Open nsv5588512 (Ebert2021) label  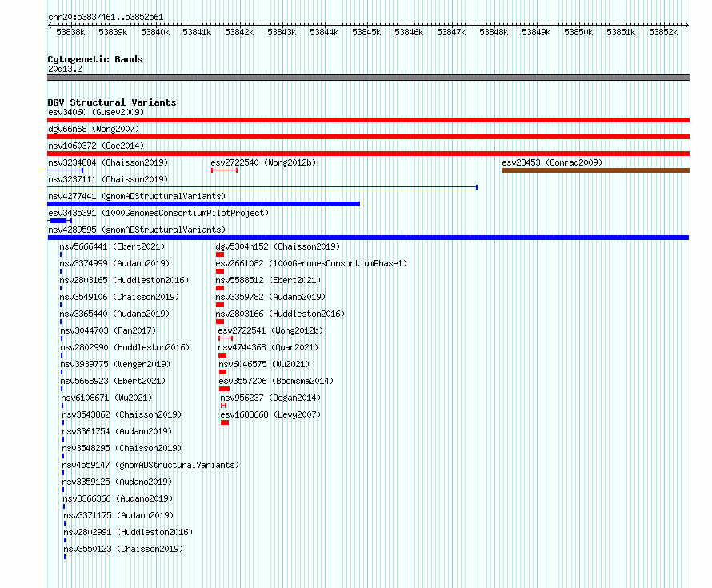268,280
